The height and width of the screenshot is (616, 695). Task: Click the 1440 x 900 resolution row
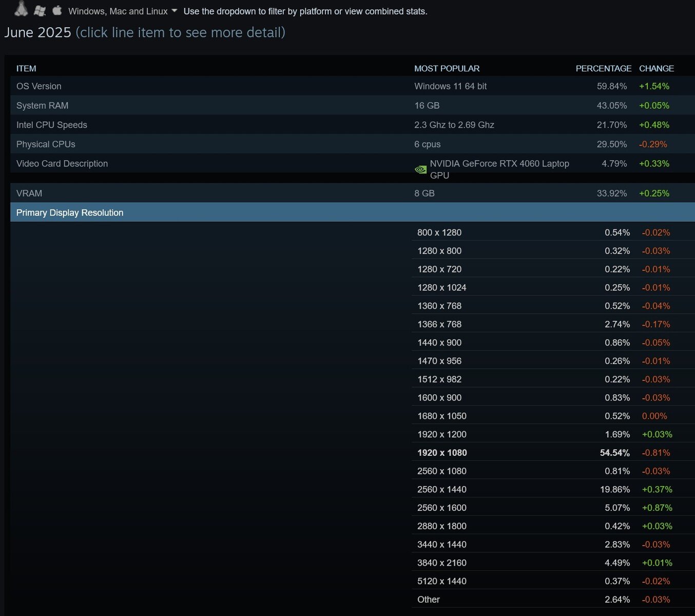tap(553, 342)
